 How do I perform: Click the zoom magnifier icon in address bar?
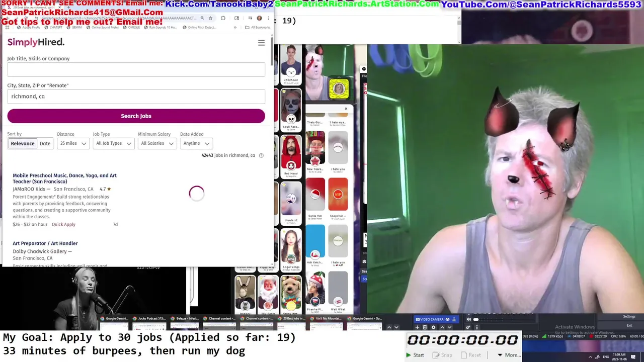coord(202,18)
